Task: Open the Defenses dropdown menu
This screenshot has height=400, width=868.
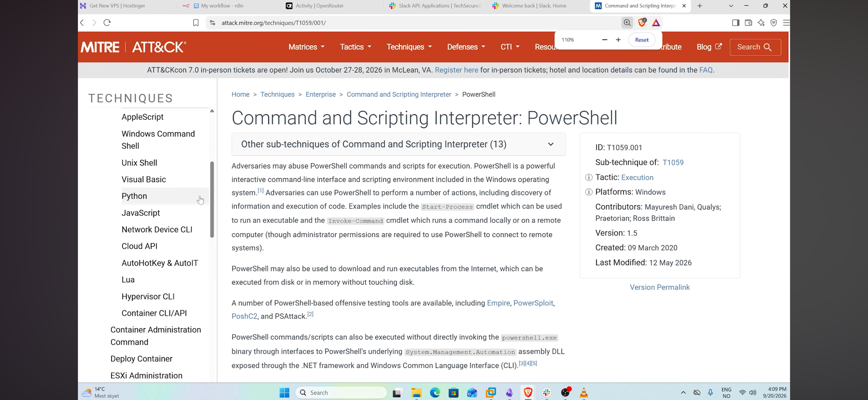Action: 466,47
